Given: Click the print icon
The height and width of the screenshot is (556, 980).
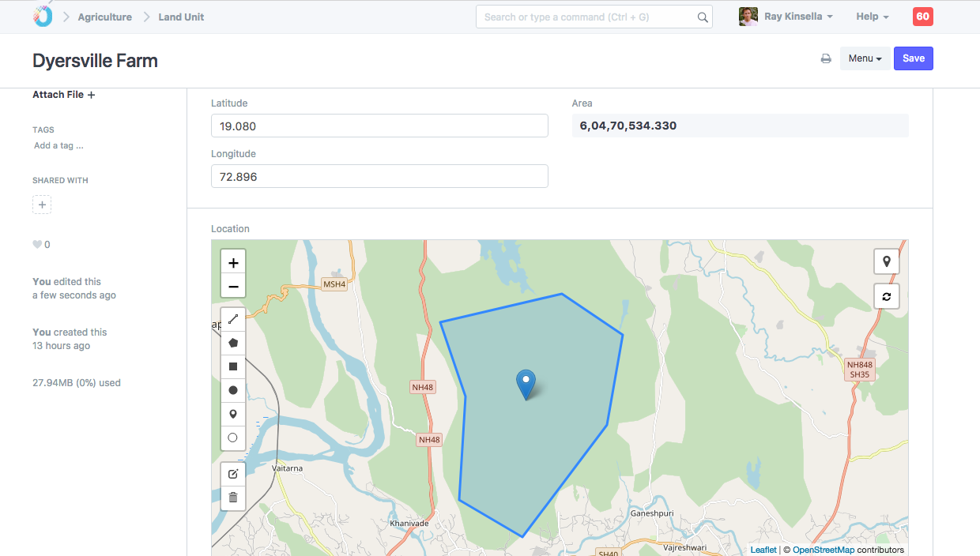Looking at the screenshot, I should coord(826,58).
